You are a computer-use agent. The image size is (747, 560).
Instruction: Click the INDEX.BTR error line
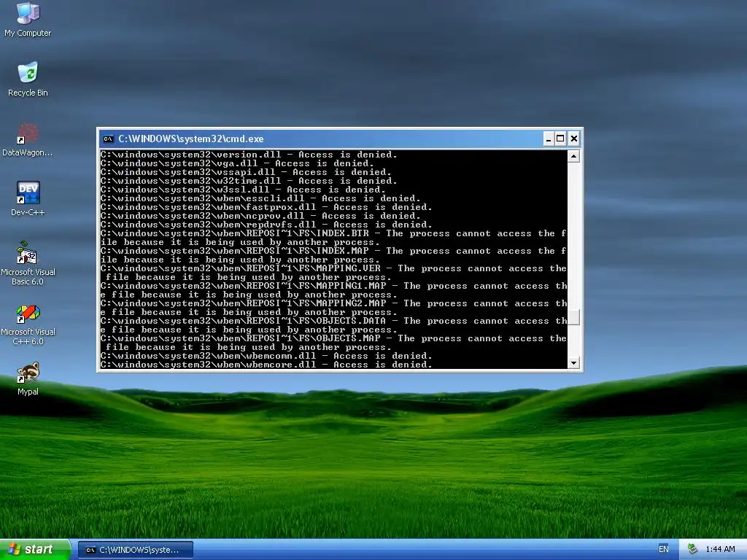point(333,238)
